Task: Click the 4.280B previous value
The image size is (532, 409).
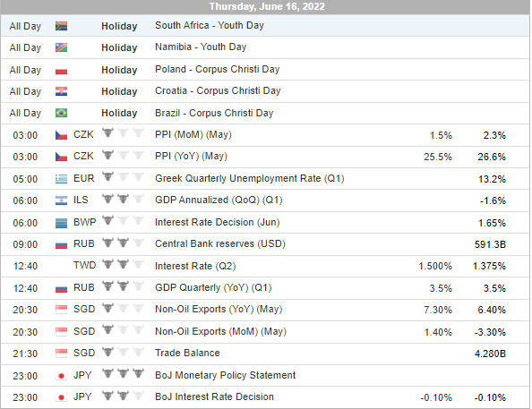Action: (x=490, y=354)
